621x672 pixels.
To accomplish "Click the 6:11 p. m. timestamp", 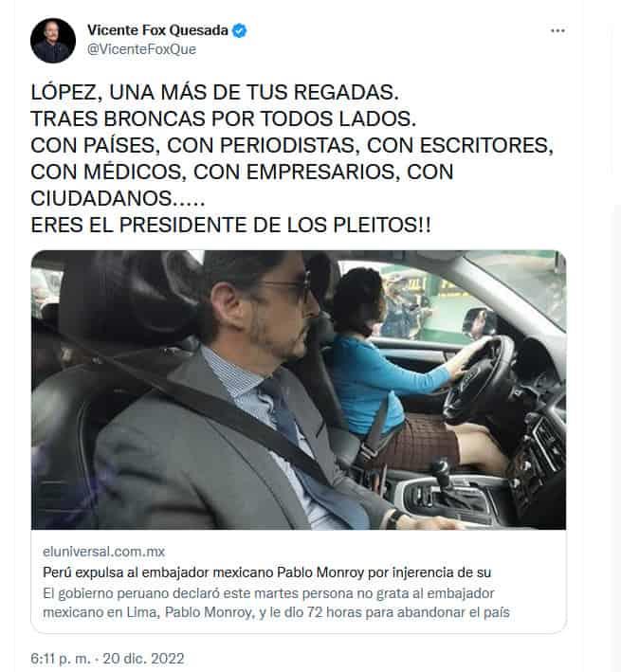I will (61, 659).
